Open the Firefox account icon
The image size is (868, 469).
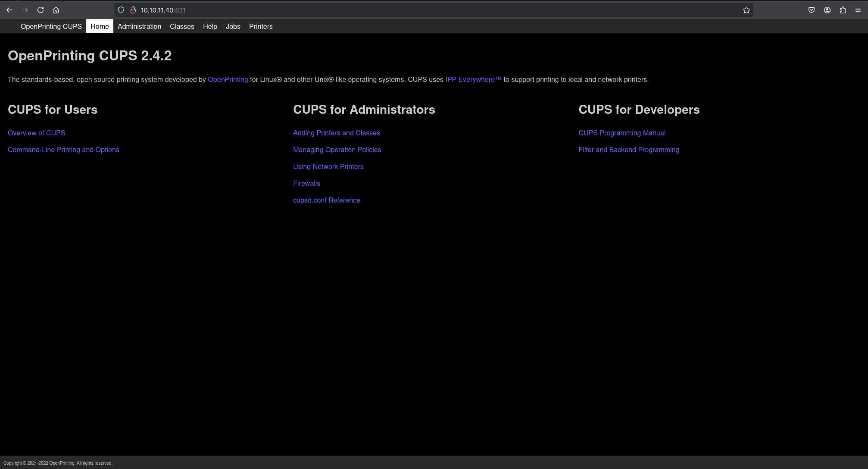pyautogui.click(x=827, y=10)
